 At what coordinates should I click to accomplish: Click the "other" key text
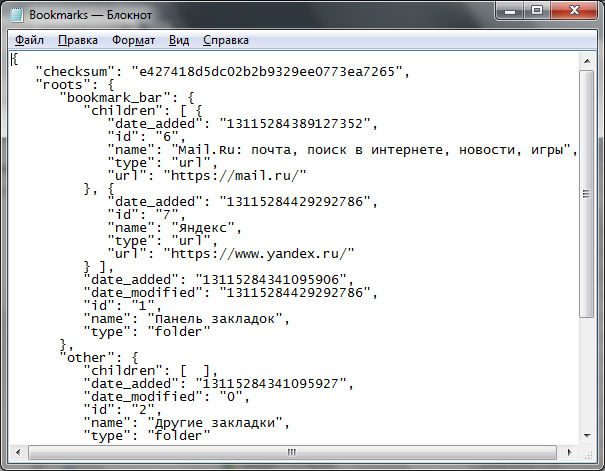point(87,358)
